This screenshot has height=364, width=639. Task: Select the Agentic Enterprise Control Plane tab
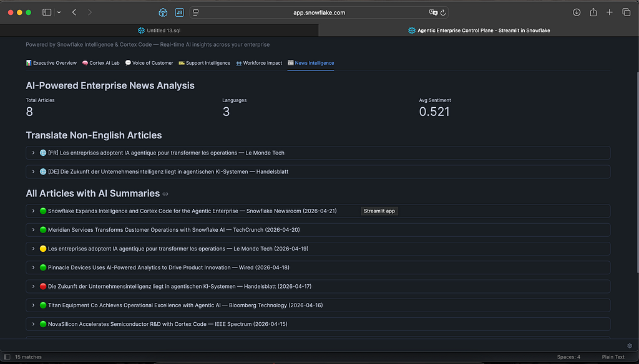pyautogui.click(x=479, y=30)
